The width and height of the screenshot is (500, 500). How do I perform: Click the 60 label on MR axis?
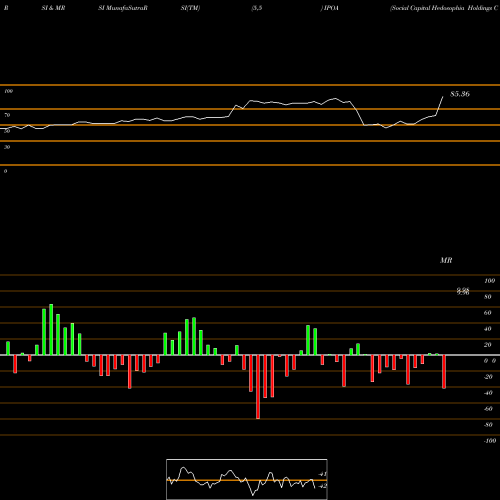pos(488,313)
